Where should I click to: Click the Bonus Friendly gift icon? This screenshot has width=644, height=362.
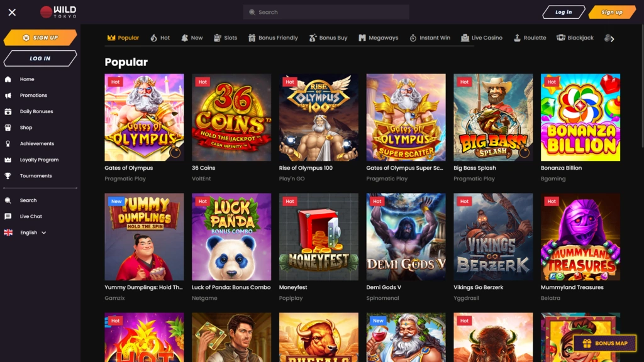[x=252, y=38]
